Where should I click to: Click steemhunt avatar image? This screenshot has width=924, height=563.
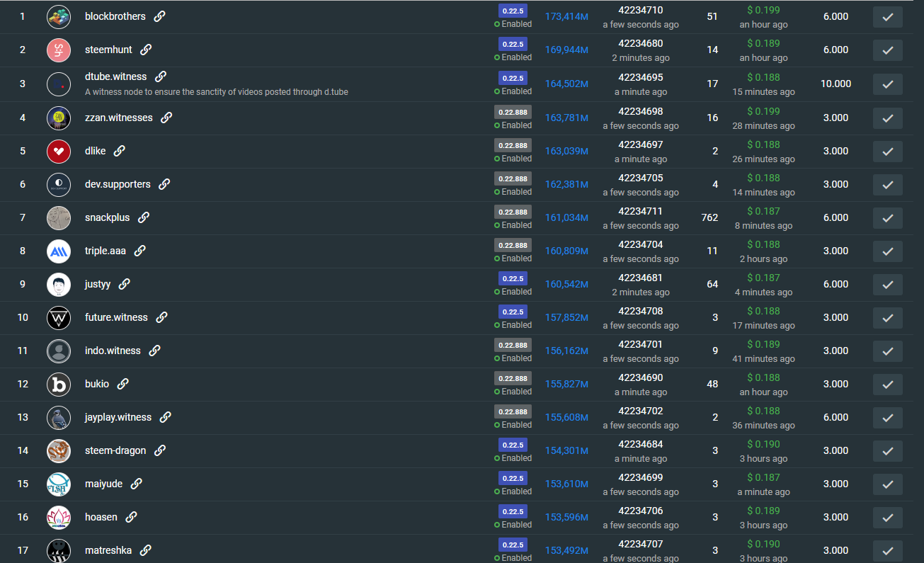[x=59, y=50]
